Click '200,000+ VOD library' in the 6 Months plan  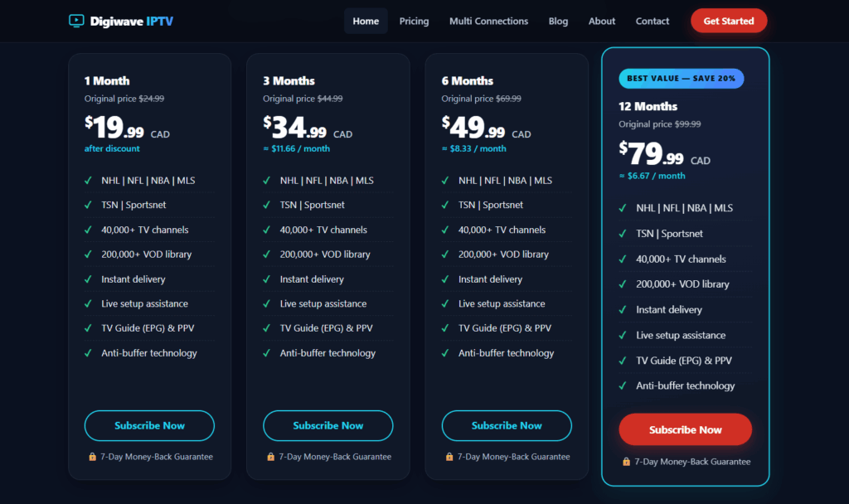(503, 254)
